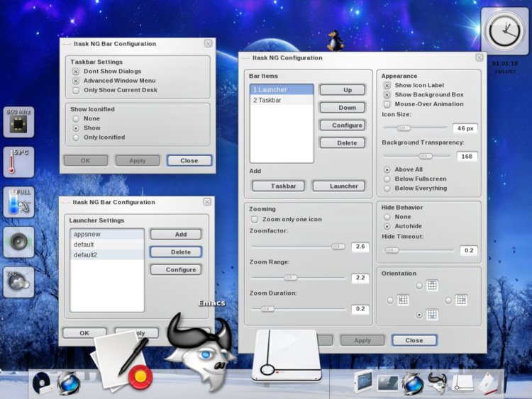Select default in Launcher Settings list
This screenshot has height=399, width=532.
(x=107, y=245)
